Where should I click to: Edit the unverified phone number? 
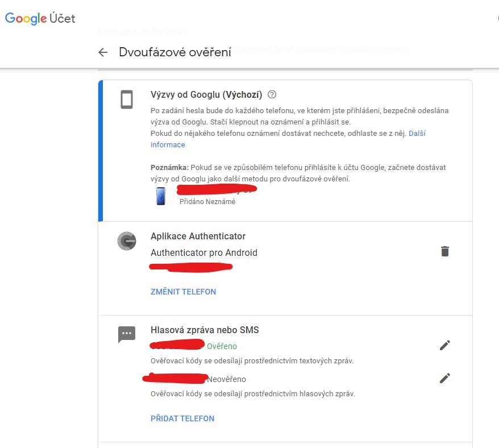(x=445, y=378)
